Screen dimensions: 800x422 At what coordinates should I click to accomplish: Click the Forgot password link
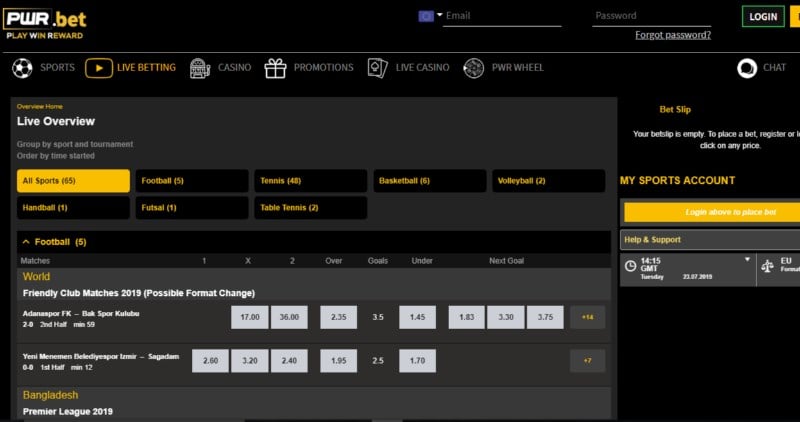tap(673, 35)
